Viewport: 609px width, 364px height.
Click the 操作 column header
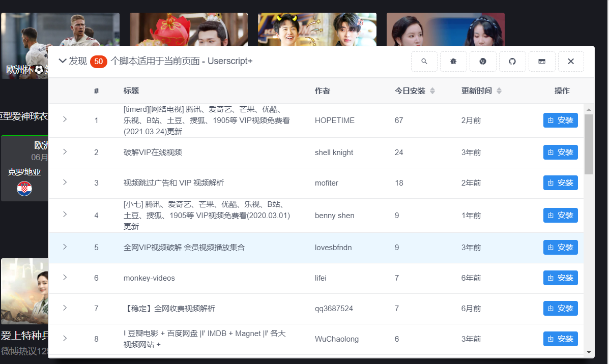562,91
